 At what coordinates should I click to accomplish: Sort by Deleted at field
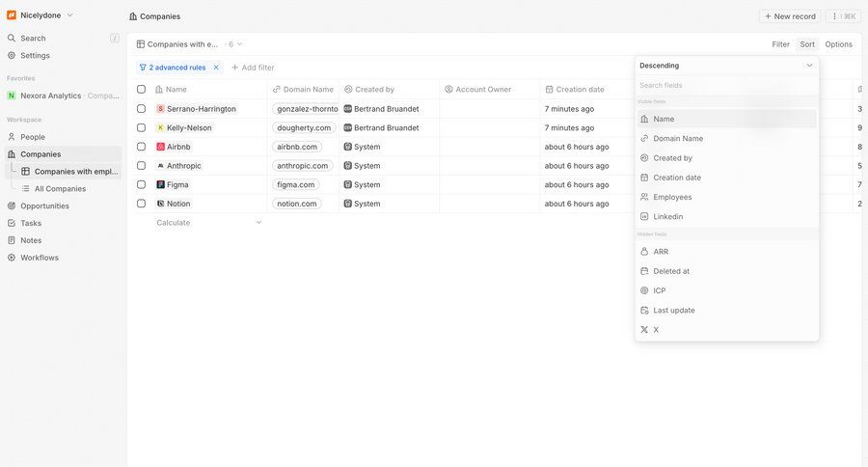click(x=727, y=271)
